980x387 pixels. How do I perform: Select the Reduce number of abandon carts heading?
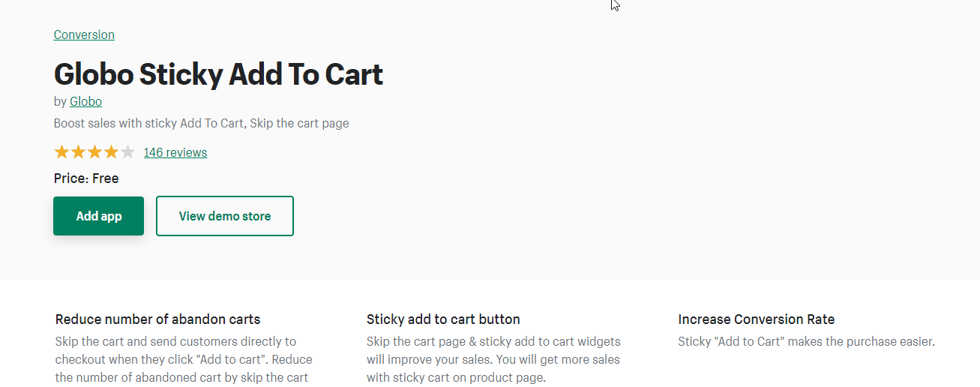click(157, 319)
